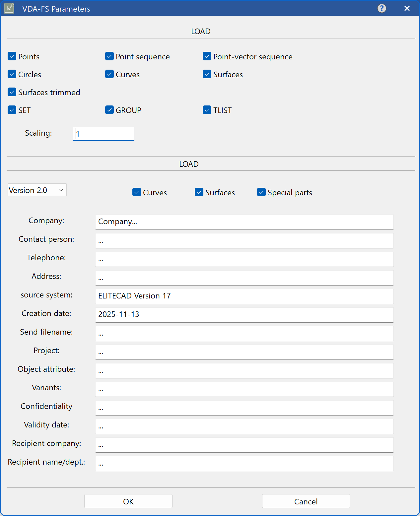This screenshot has width=420, height=516.
Task: Select the source system field showing ELITECAD Version 17
Action: [x=244, y=296]
